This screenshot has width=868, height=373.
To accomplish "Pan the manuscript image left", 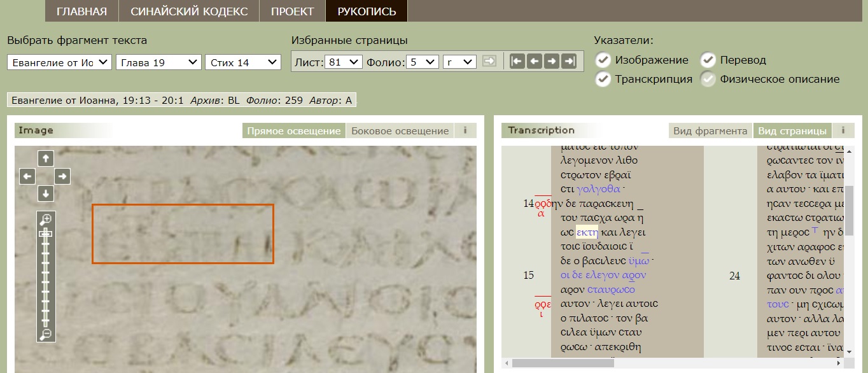I will [27, 176].
